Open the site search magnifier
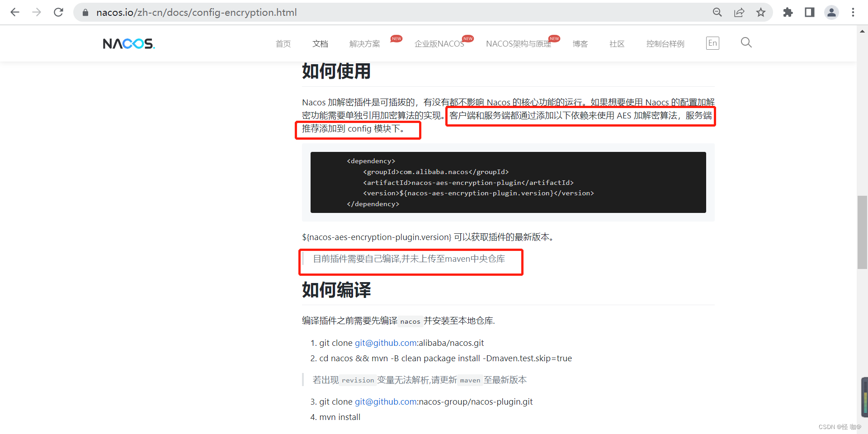The width and height of the screenshot is (868, 434). tap(746, 42)
